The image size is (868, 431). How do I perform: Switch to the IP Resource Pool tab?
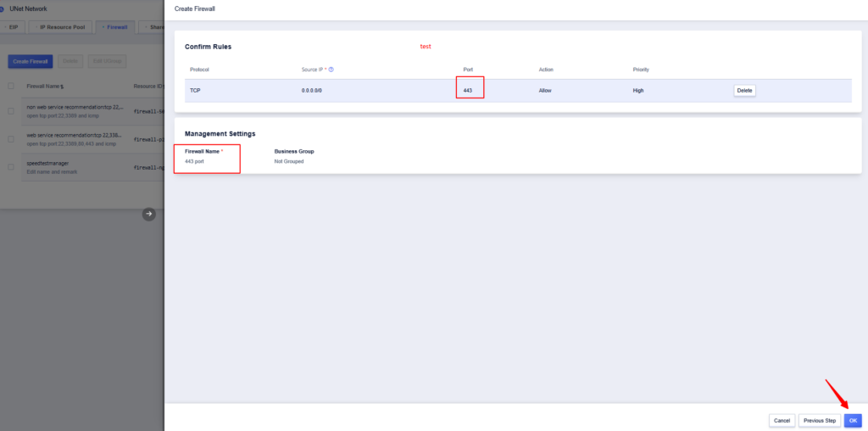coord(60,27)
